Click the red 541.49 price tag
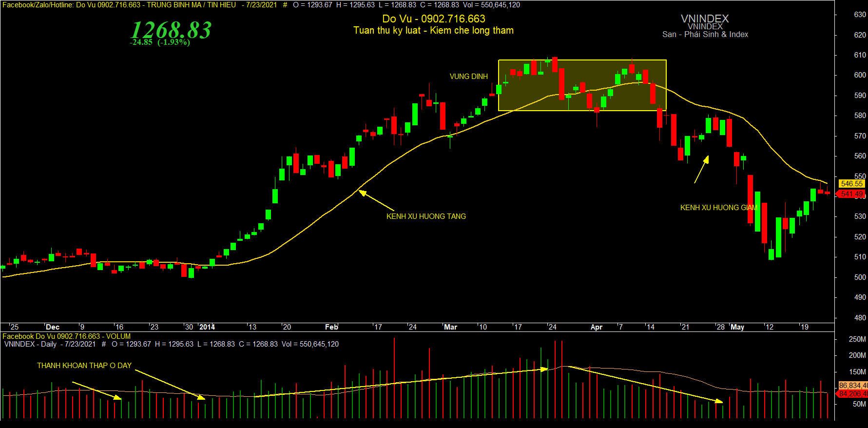The height and width of the screenshot is (428, 868). point(851,194)
